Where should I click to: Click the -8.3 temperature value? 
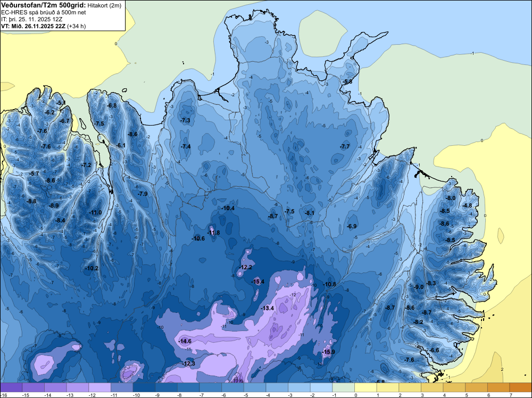pyautogui.click(x=431, y=283)
